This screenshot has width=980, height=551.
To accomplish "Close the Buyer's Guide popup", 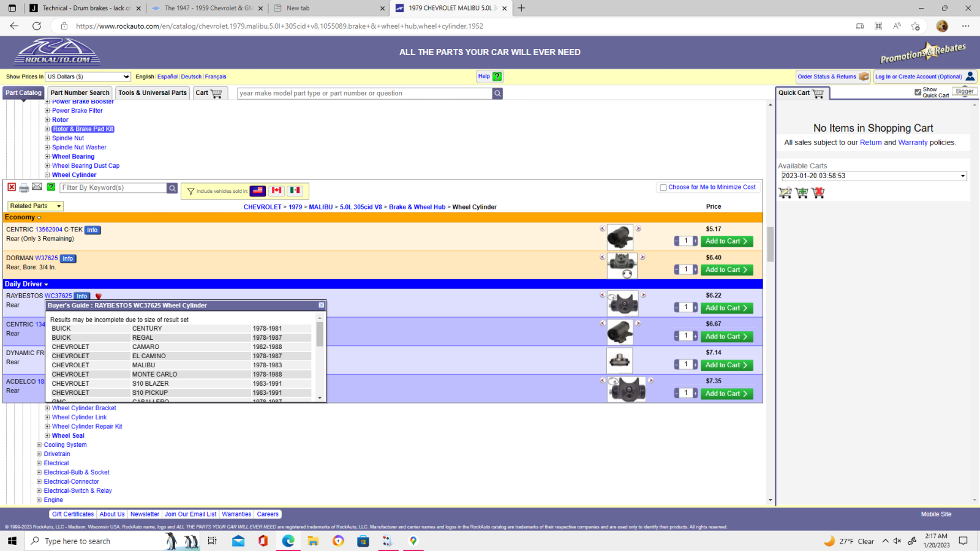I will pyautogui.click(x=321, y=305).
